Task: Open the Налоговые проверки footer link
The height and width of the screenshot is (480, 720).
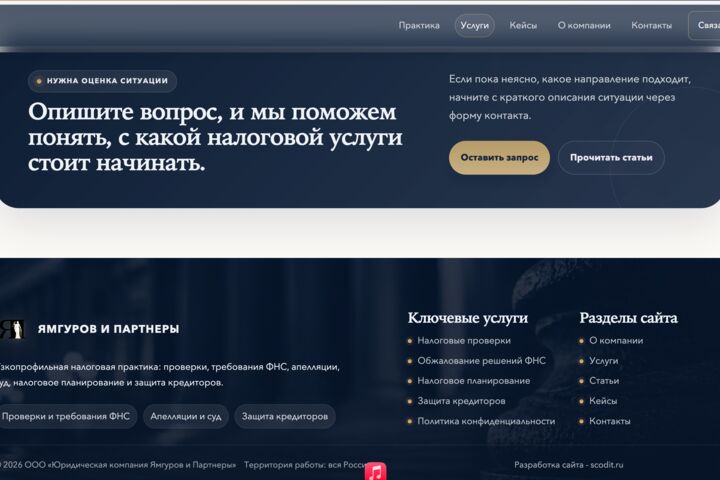Action: point(464,341)
